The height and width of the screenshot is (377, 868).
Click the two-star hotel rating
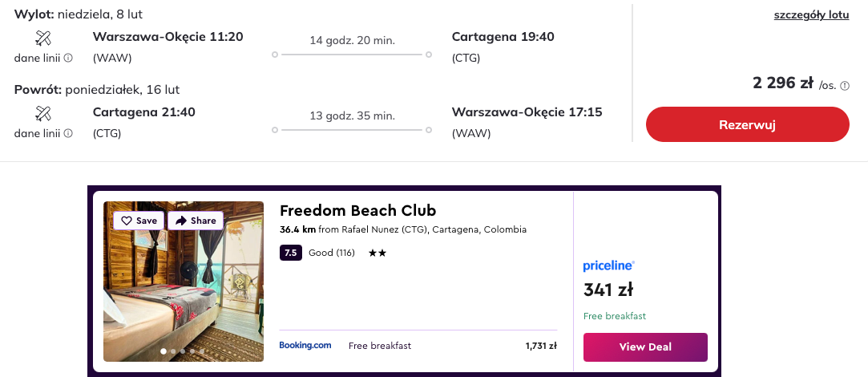click(x=377, y=253)
